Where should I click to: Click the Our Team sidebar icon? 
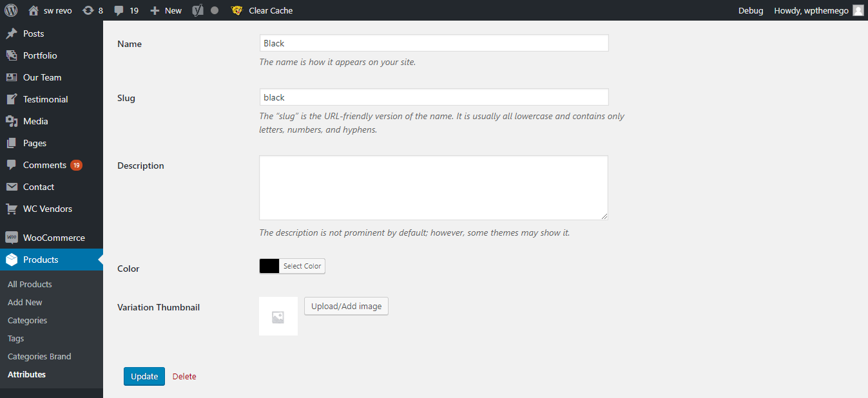click(x=12, y=77)
